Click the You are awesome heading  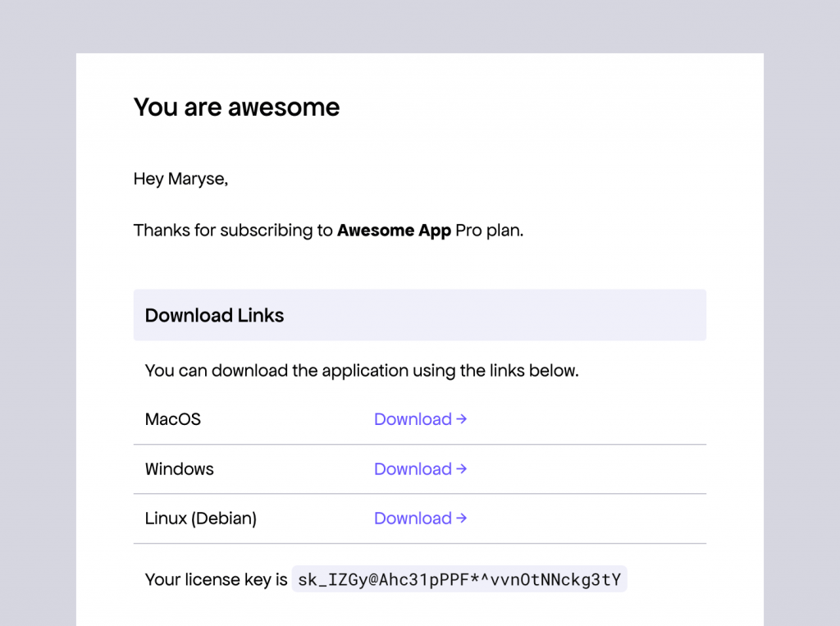point(236,107)
